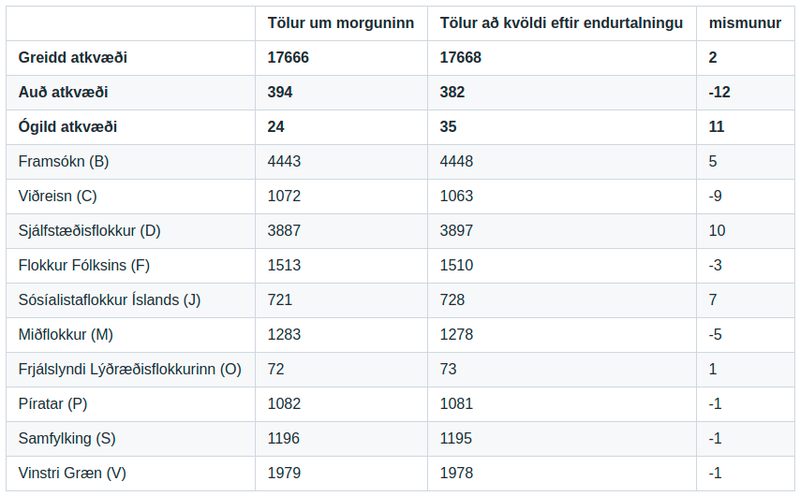
Task: Click the 'Viðreisn (C)' party cell
Action: [x=58, y=196]
